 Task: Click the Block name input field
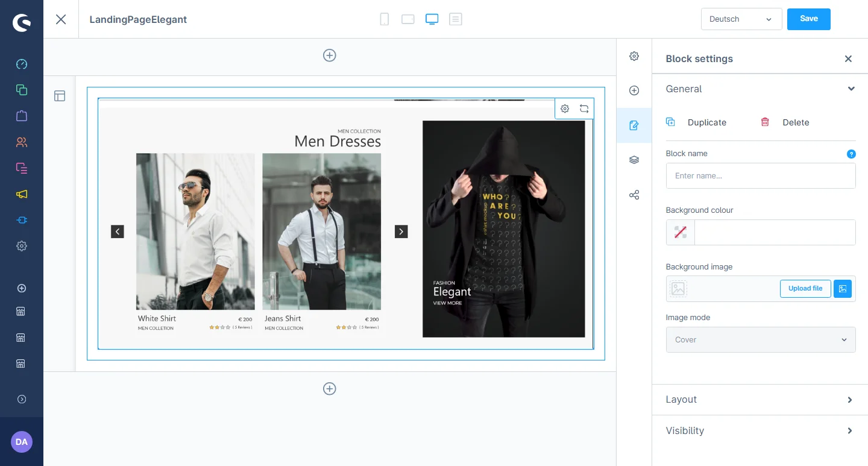point(760,176)
